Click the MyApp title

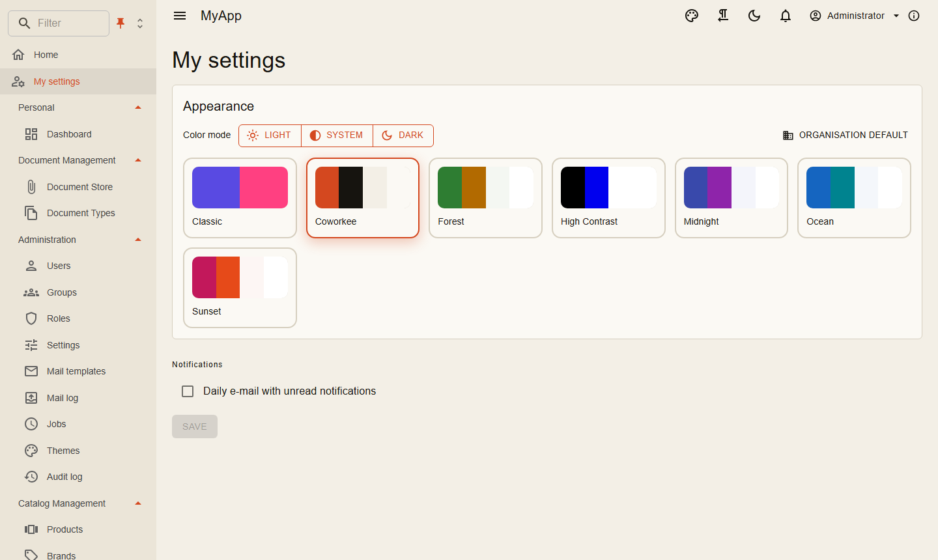click(221, 16)
